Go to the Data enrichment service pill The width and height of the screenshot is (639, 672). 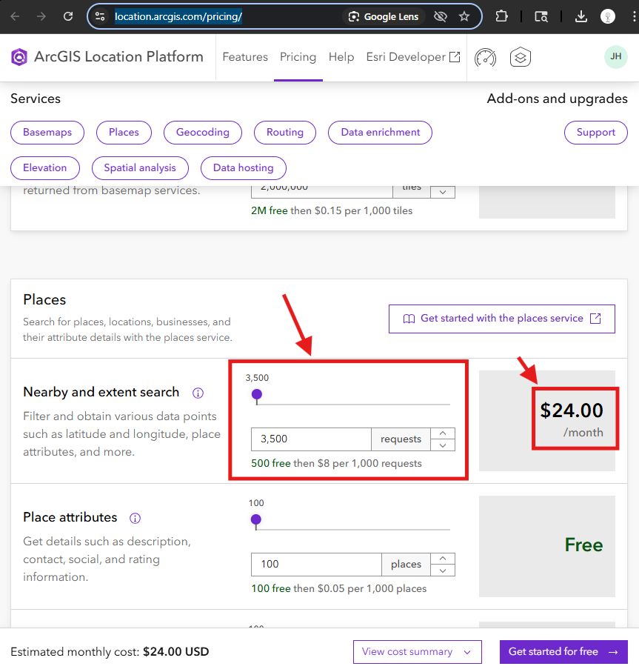pyautogui.click(x=381, y=133)
